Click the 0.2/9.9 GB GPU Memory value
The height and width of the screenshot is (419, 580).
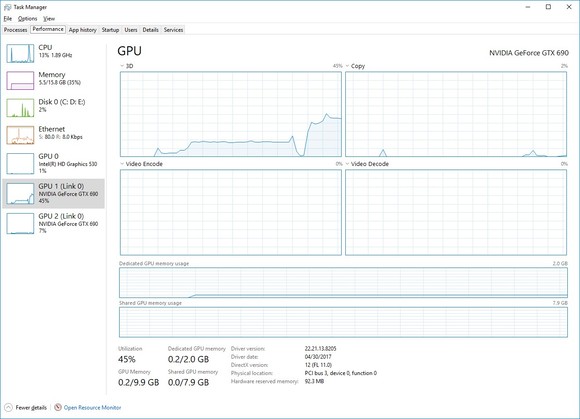139,382
